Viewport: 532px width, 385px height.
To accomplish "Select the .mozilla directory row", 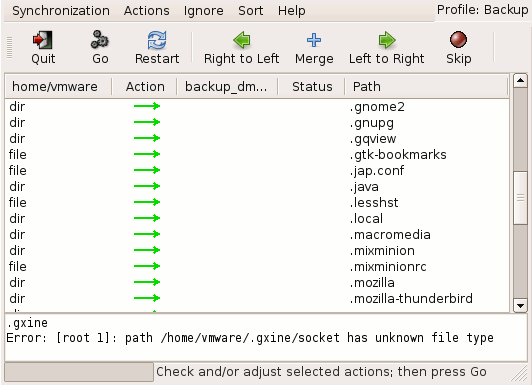I will [x=257, y=282].
